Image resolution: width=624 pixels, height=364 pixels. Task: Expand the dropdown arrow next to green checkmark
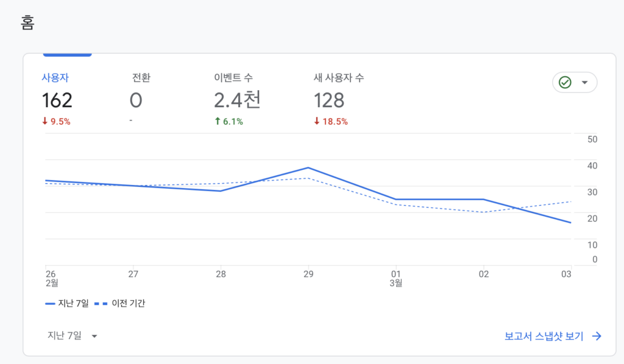coord(585,83)
